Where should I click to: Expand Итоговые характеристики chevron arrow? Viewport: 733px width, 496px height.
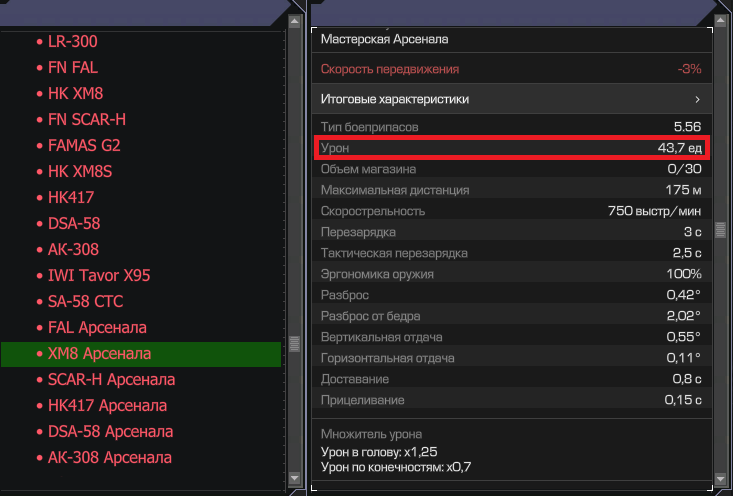[697, 99]
